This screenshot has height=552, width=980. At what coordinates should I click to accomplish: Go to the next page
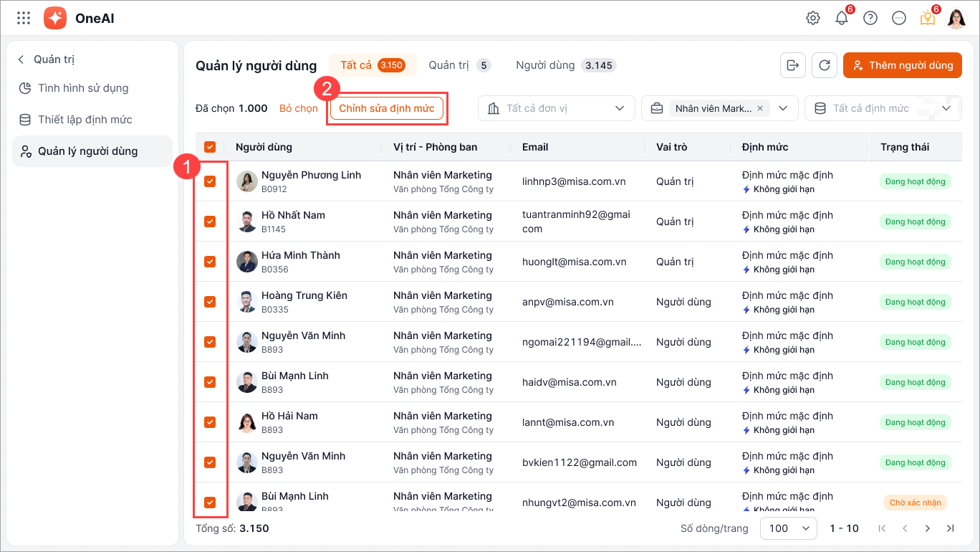tap(928, 528)
